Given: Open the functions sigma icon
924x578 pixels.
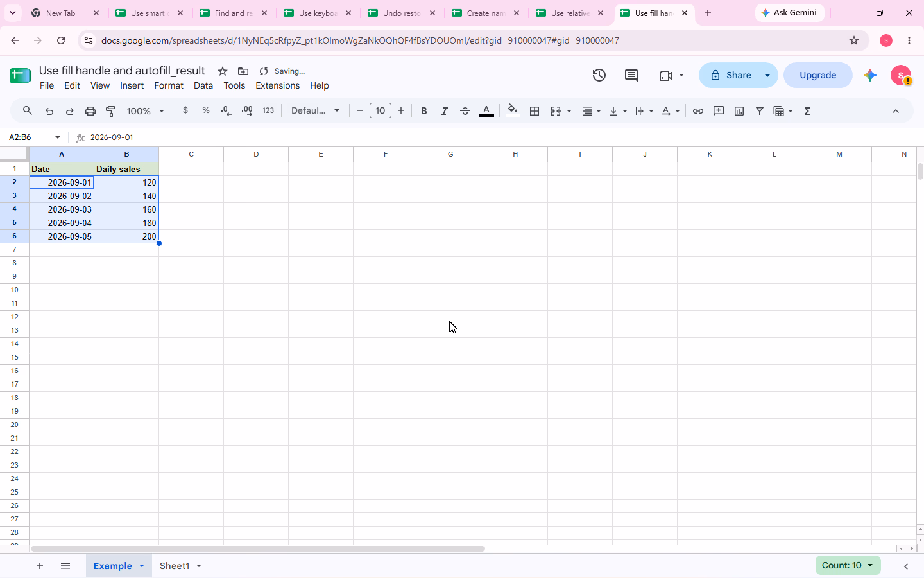Looking at the screenshot, I should coord(807,111).
